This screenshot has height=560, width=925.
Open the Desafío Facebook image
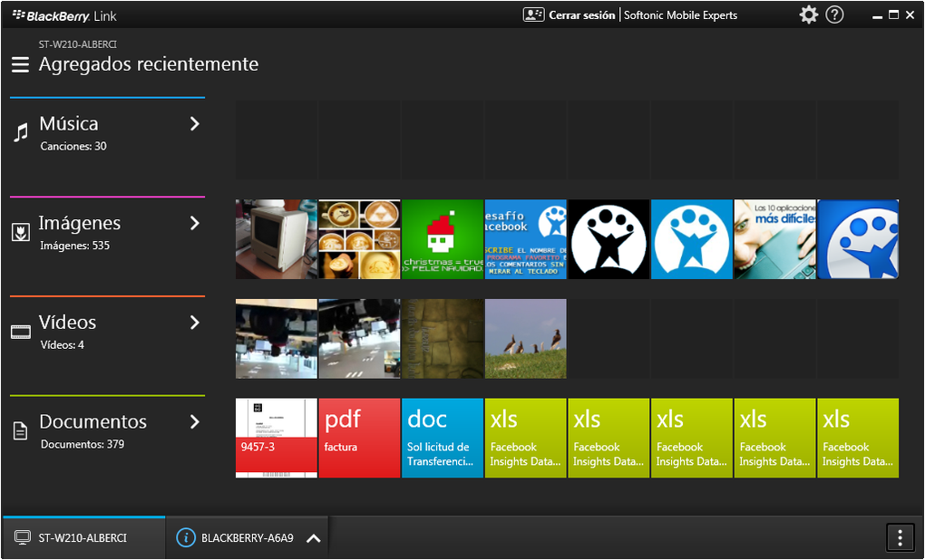tap(526, 238)
